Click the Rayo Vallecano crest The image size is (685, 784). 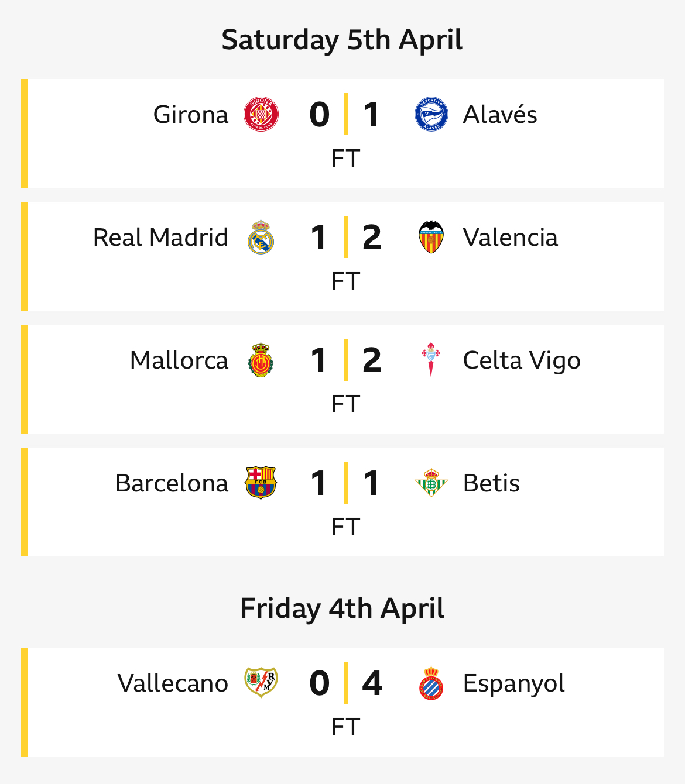click(261, 683)
